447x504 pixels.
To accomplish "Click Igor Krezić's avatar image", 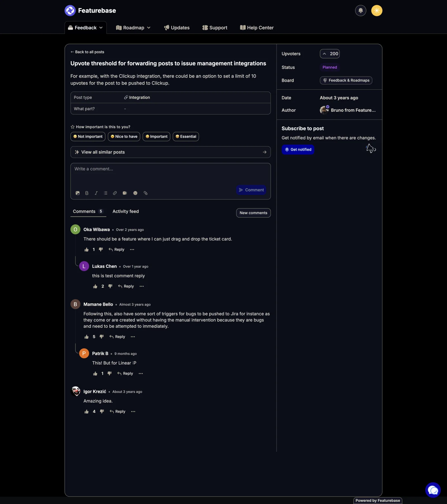I will tap(75, 391).
